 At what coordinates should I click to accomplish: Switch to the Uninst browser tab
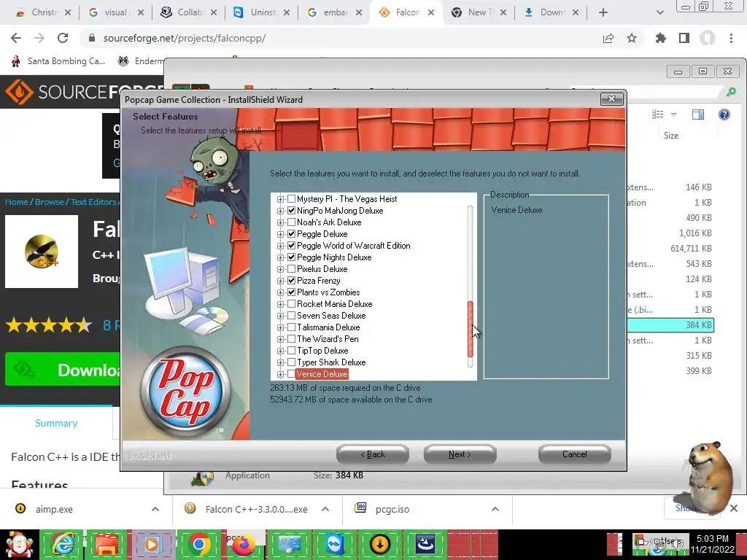pos(262,12)
